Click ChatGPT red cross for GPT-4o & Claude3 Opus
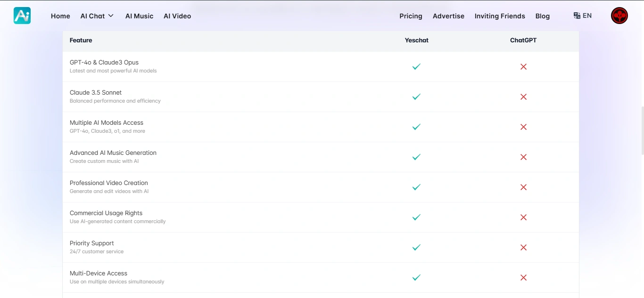 pos(523,67)
